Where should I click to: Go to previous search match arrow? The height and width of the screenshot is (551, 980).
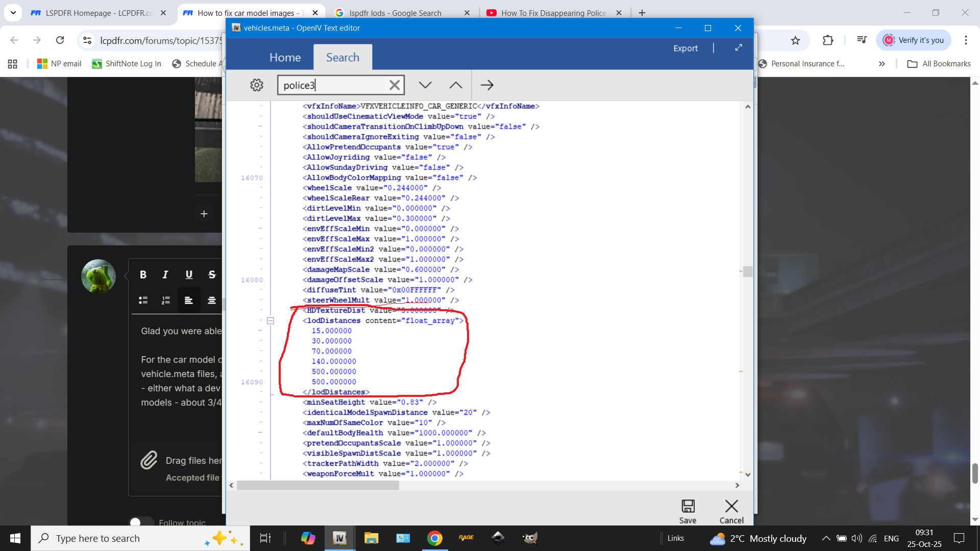point(456,85)
